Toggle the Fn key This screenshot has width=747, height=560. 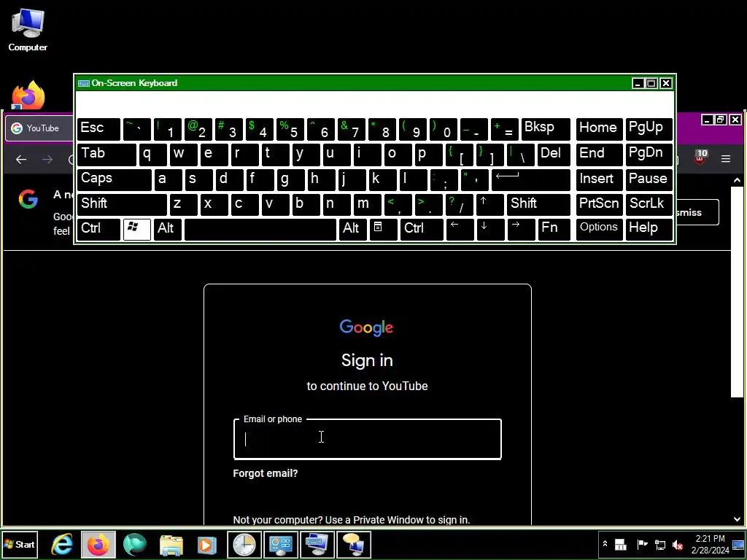click(x=554, y=229)
